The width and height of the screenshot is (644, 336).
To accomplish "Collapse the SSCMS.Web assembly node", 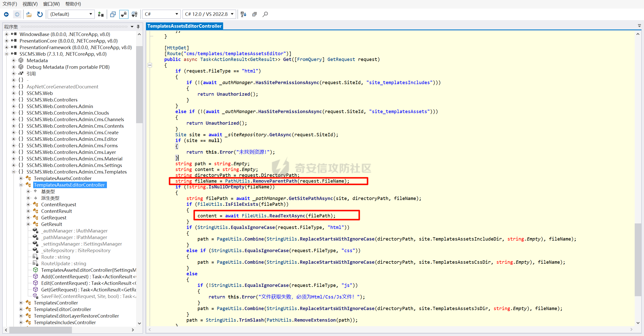I will tap(7, 54).
